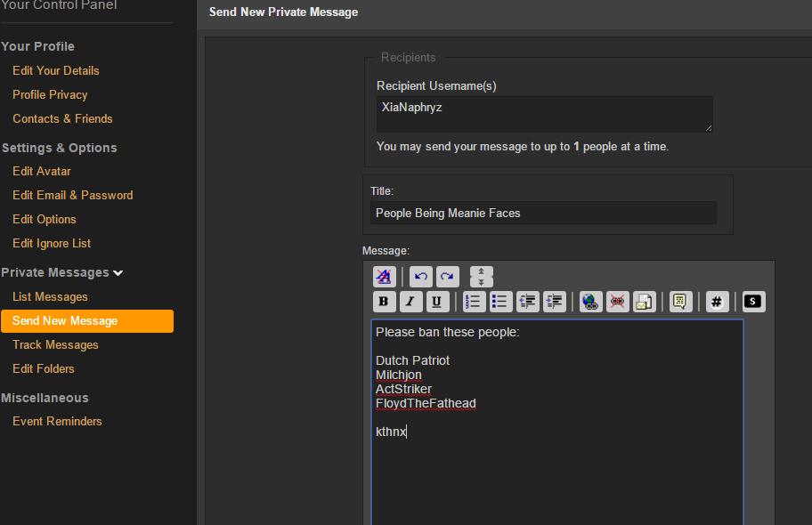Image resolution: width=812 pixels, height=525 pixels.
Task: Toggle underline formatting button
Action: [437, 302]
